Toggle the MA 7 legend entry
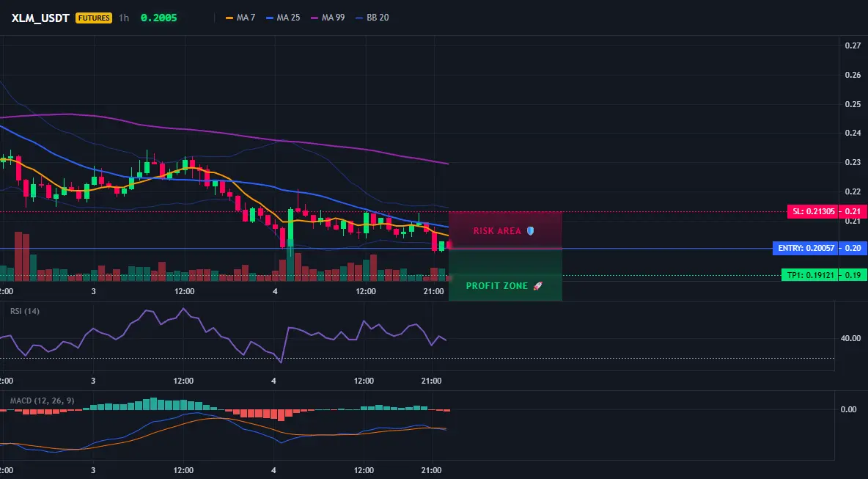Screen dimensions: 868x479 pos(240,18)
